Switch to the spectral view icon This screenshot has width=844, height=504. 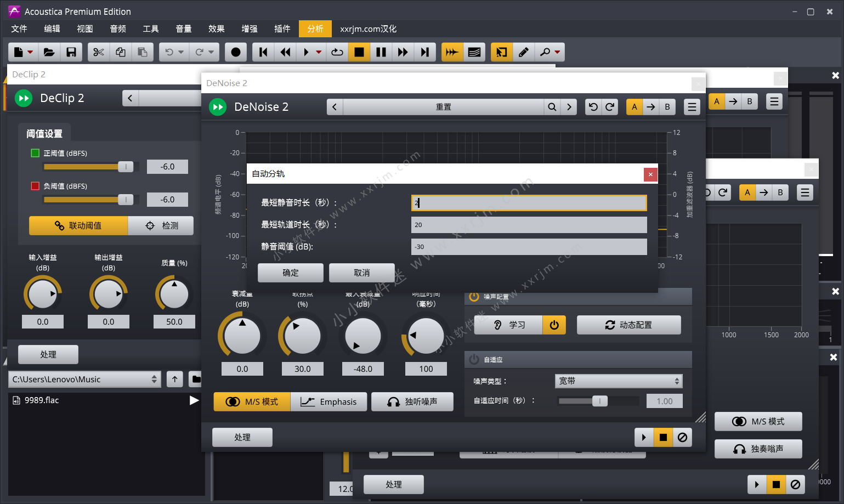point(474,52)
